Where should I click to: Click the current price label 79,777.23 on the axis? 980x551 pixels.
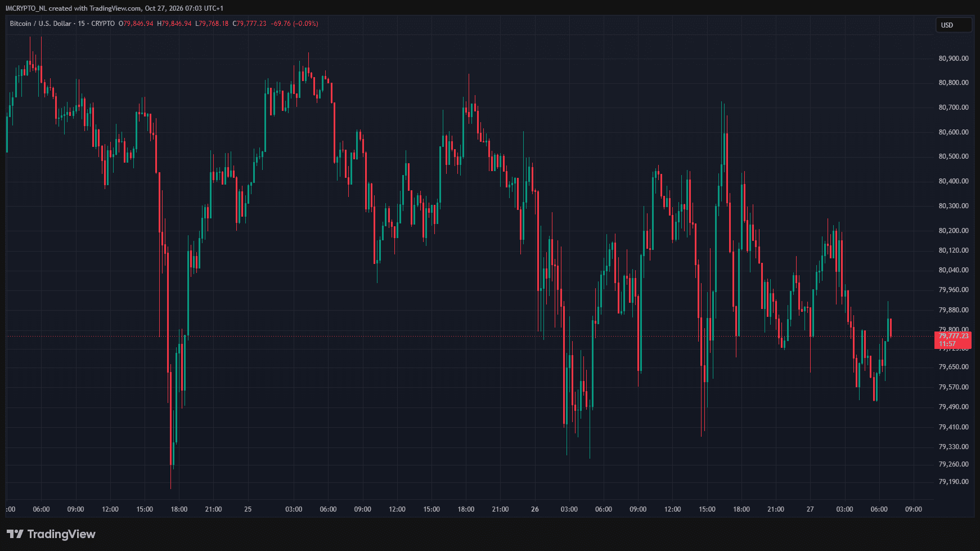pyautogui.click(x=954, y=336)
